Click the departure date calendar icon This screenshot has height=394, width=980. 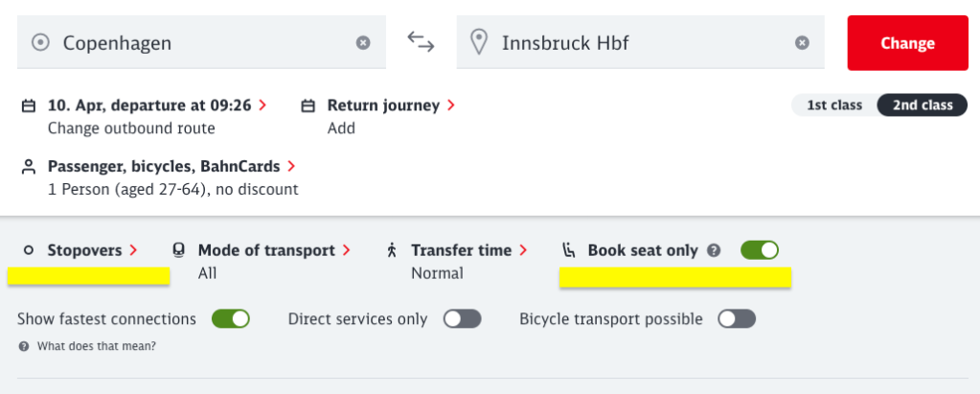point(28,105)
